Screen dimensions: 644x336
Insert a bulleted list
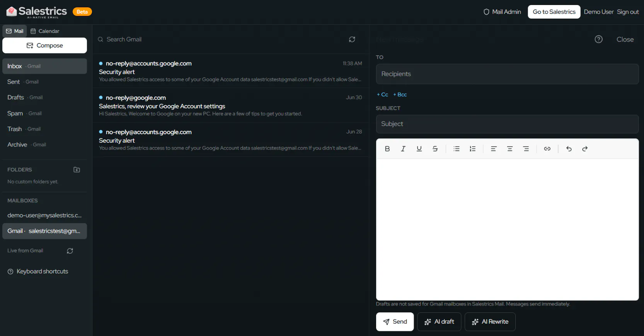tap(457, 149)
